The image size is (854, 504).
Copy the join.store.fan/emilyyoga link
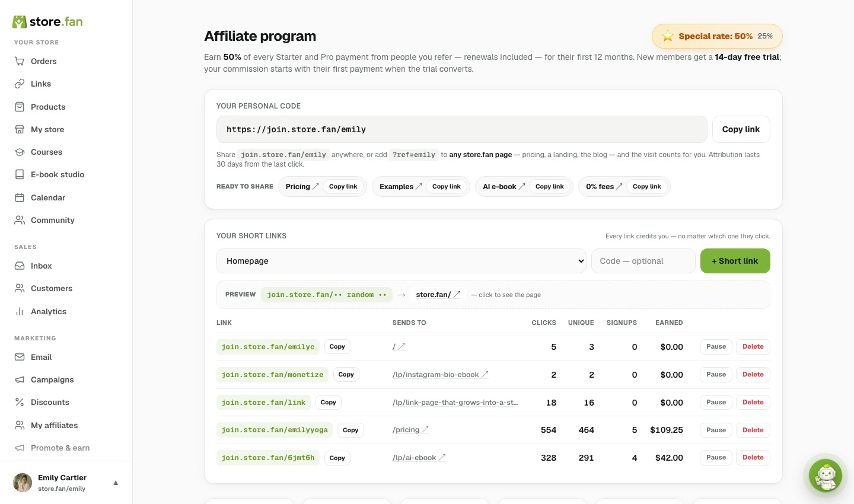pos(350,430)
